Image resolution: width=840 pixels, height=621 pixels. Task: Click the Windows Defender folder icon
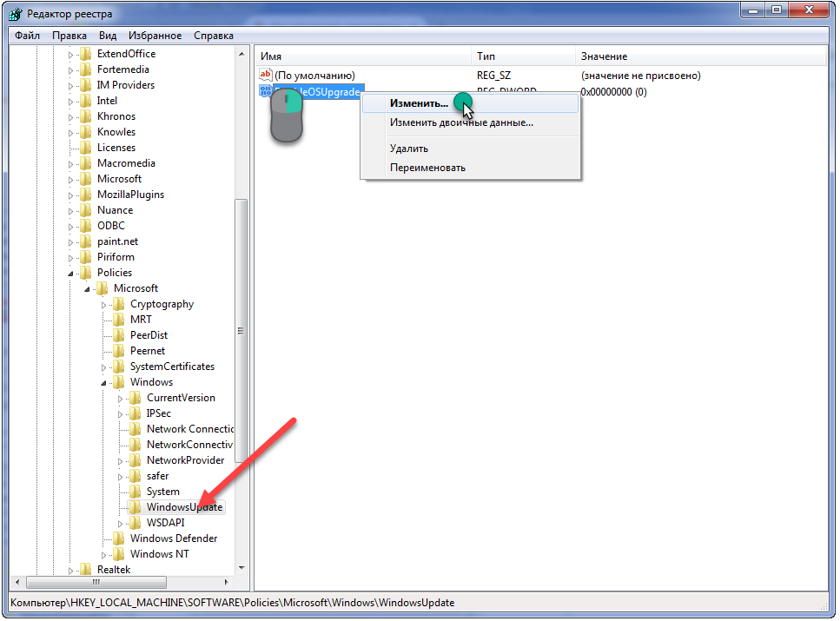click(118, 538)
